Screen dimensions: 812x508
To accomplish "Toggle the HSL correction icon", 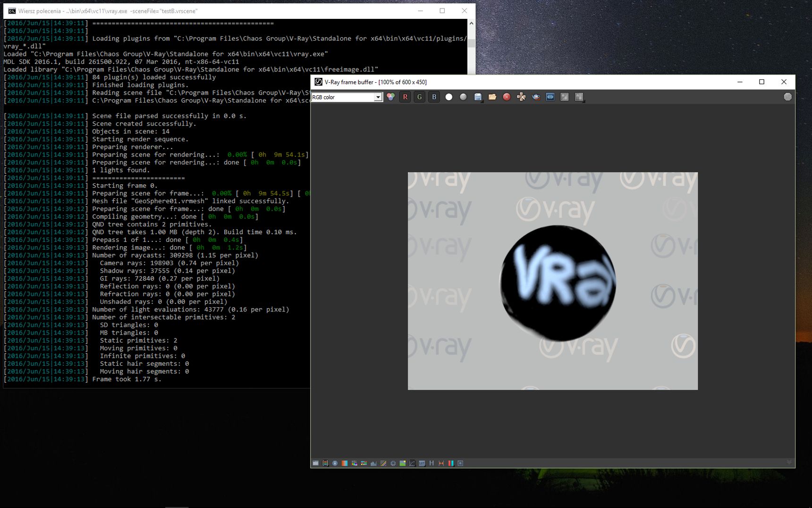I will tap(354, 463).
